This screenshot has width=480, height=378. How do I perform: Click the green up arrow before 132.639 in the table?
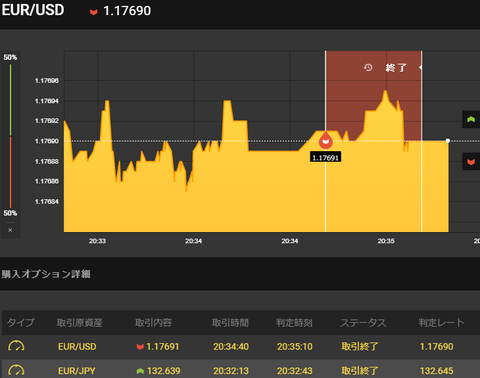(140, 371)
